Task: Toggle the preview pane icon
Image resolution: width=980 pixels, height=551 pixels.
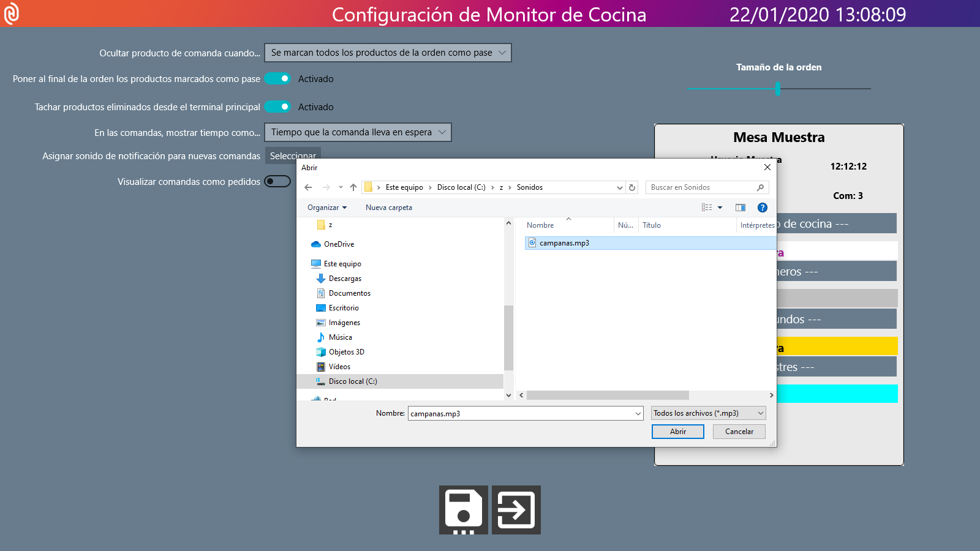Action: point(741,208)
